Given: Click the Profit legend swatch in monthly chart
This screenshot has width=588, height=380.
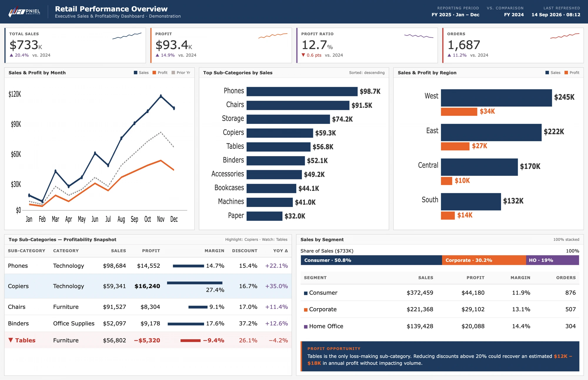Looking at the screenshot, I should 154,73.
